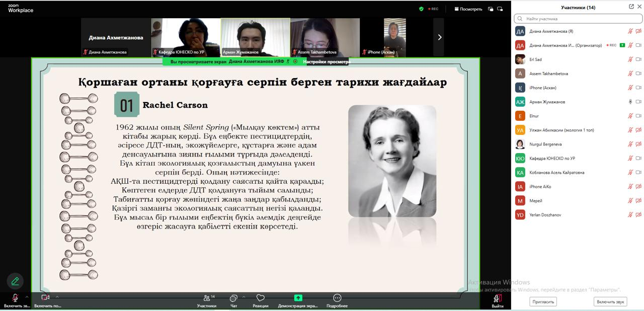Open the View (Посмотреть) layout menu
Image resolution: width=644 pixels, height=311 pixels.
click(x=468, y=9)
